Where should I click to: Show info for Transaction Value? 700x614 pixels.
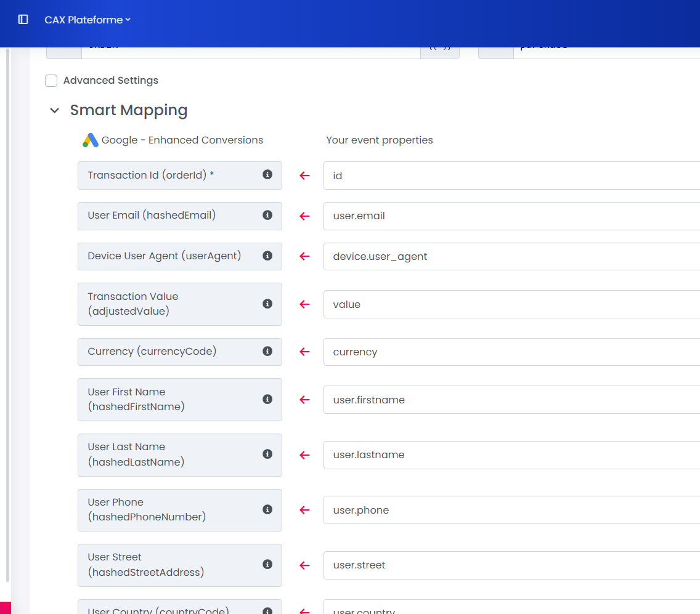tap(267, 304)
